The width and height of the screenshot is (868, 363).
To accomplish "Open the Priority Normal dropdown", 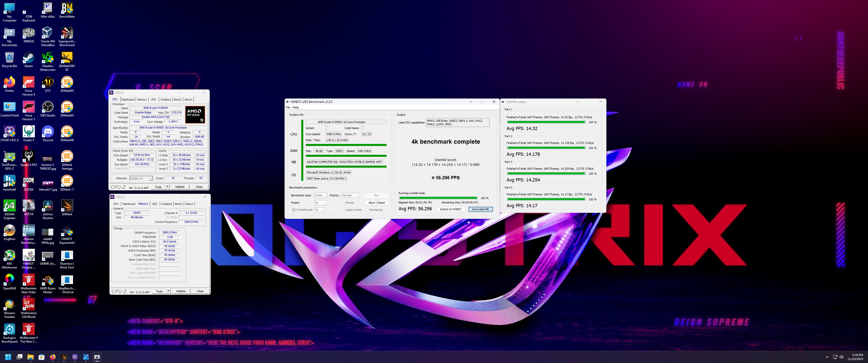I will 351,195.
